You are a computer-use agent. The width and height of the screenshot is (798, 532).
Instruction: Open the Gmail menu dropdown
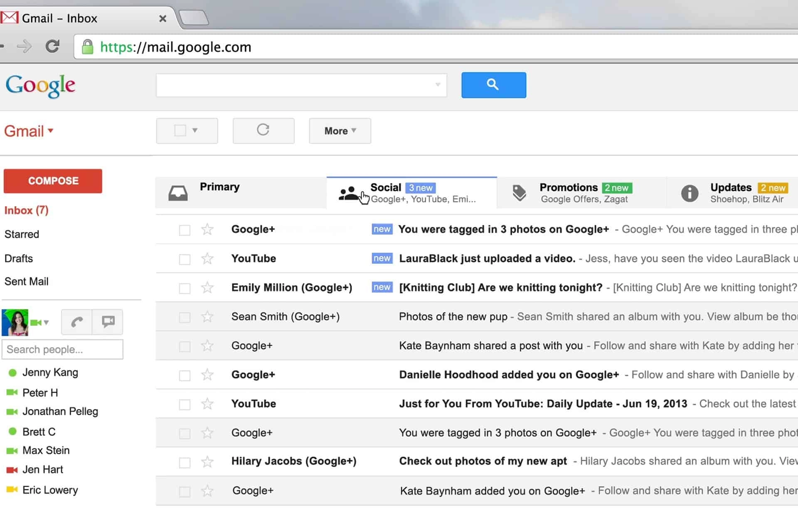[29, 131]
